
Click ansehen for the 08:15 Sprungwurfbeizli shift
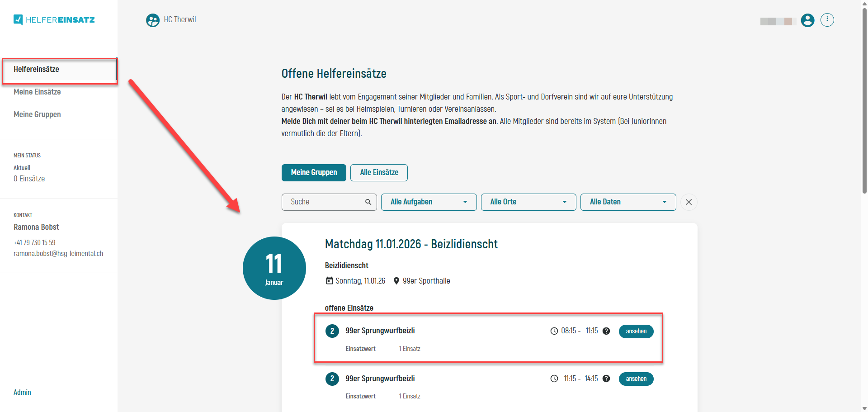click(636, 331)
